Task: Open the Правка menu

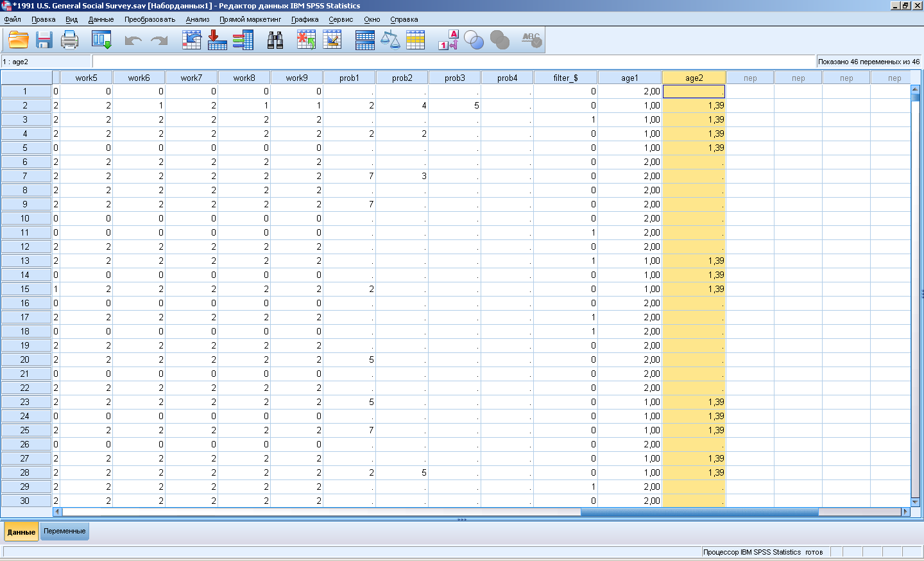Action: pos(44,19)
